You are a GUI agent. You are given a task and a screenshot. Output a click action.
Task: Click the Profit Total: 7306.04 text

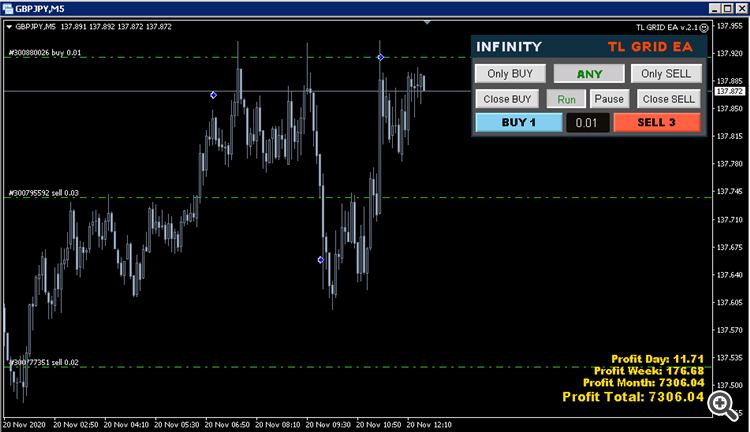click(x=633, y=397)
